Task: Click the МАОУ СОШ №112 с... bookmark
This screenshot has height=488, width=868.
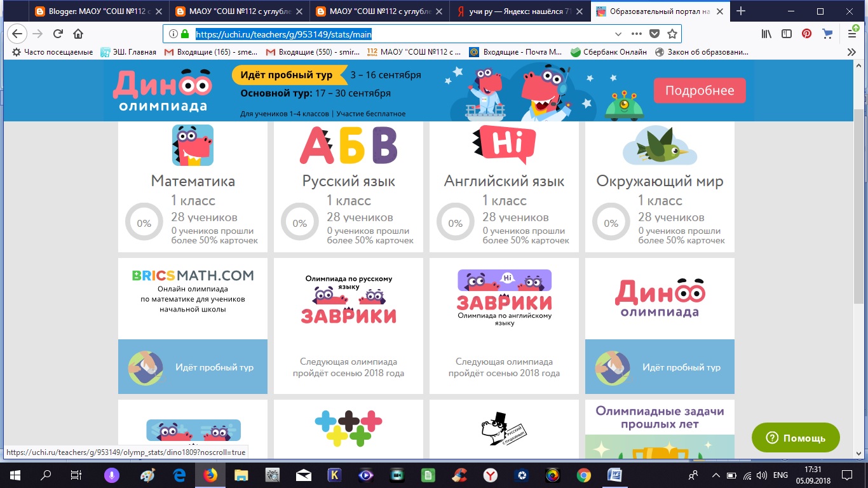Action: click(414, 52)
